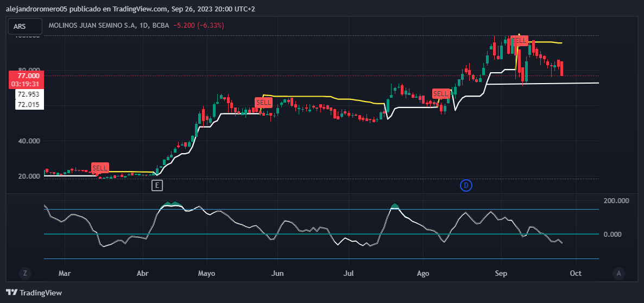
Task: Click the blue D dividend marker
Action: 466,186
